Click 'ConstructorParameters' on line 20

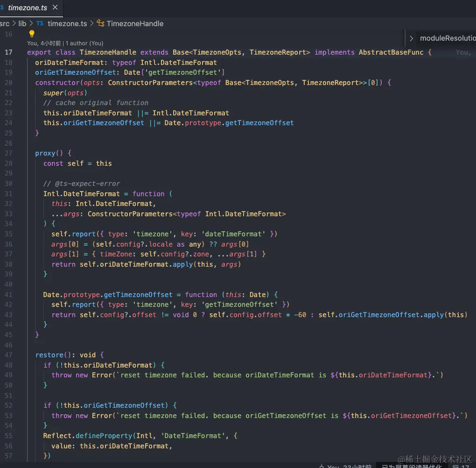pos(150,83)
